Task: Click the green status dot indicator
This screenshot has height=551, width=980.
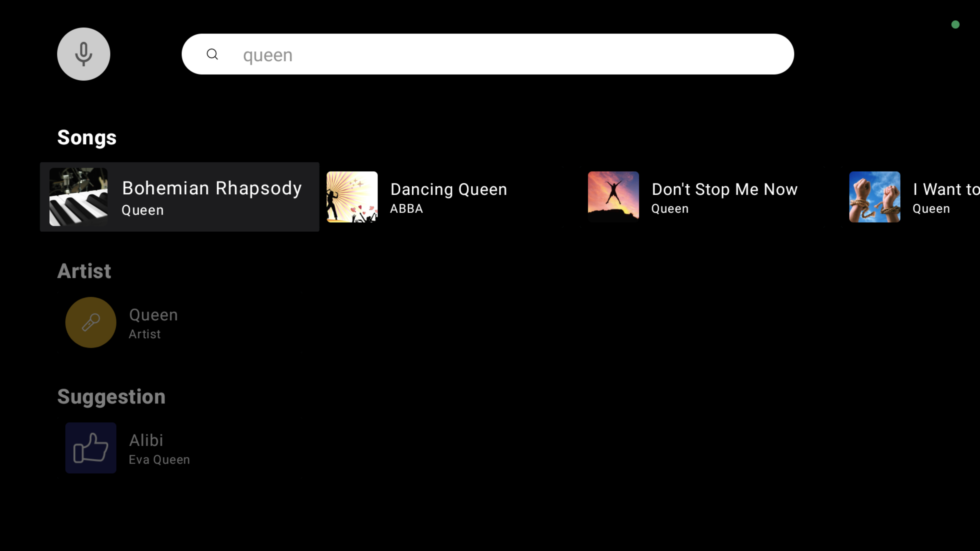Action: pyautogui.click(x=955, y=25)
